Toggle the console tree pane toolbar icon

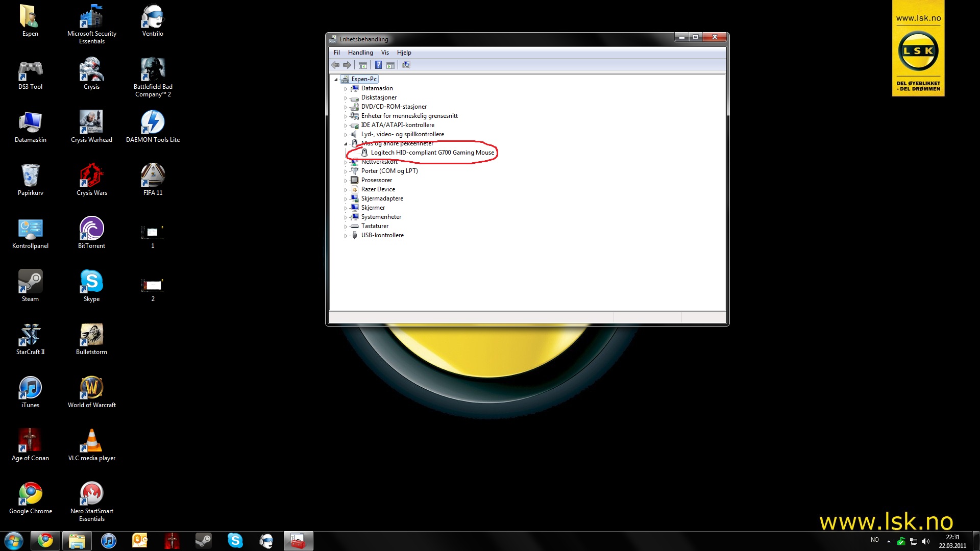coord(363,65)
